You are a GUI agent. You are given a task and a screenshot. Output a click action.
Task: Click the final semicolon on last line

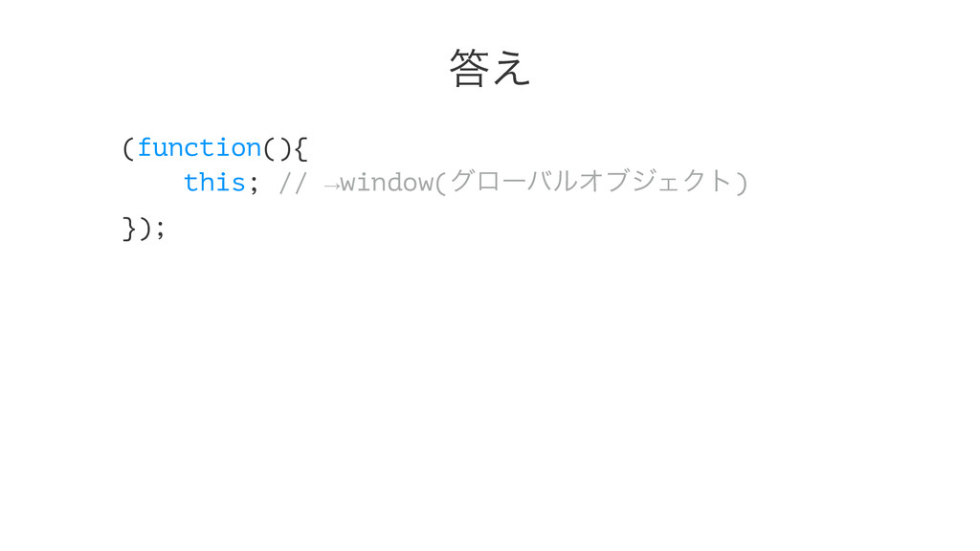(x=161, y=230)
